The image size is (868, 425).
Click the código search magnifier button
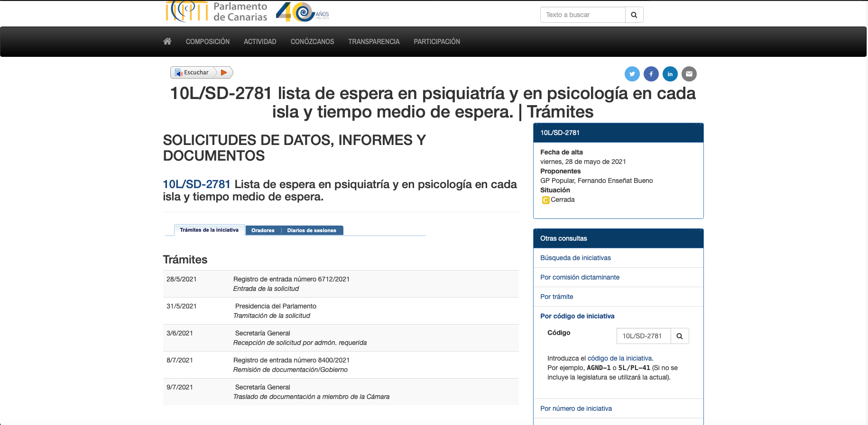679,336
